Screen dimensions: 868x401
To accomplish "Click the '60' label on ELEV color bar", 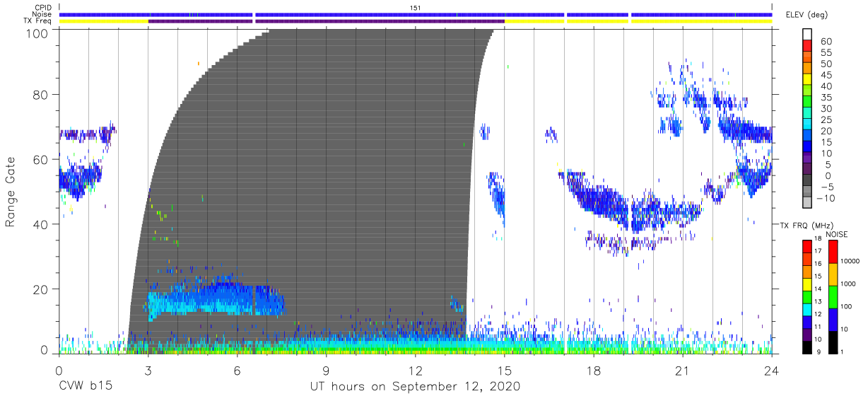I will coord(825,42).
